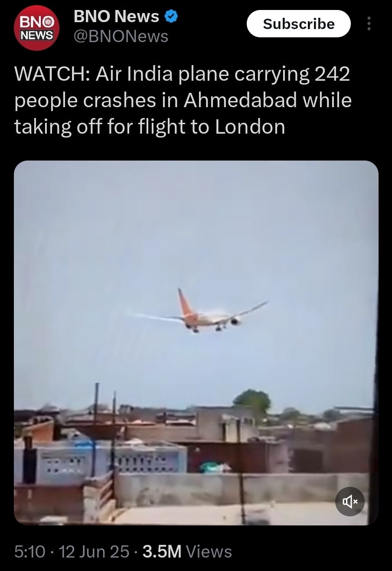Click the word Ahmedabad in the tweet

pyautogui.click(x=241, y=100)
